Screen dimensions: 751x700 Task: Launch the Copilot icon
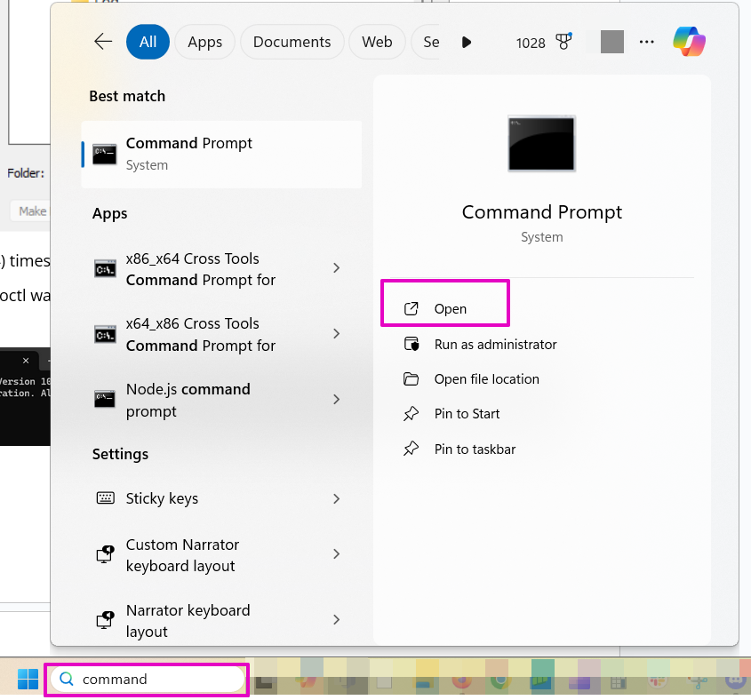tap(689, 42)
